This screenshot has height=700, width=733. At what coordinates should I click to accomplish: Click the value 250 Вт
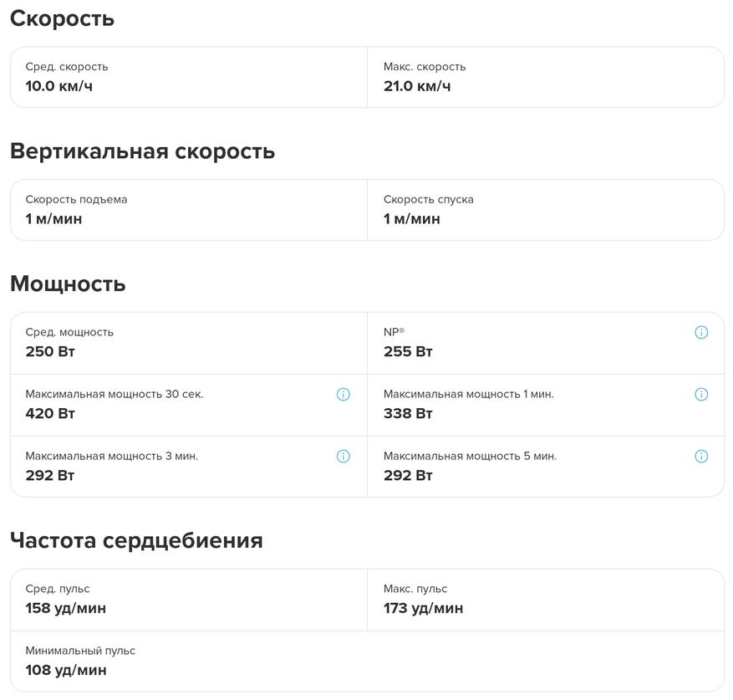click(x=50, y=351)
